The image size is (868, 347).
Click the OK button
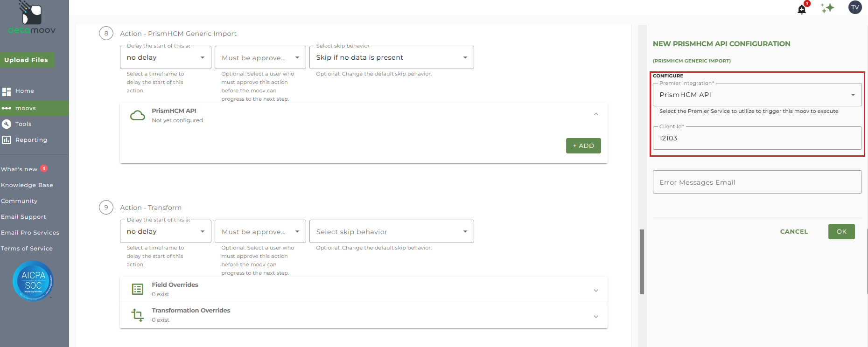841,231
